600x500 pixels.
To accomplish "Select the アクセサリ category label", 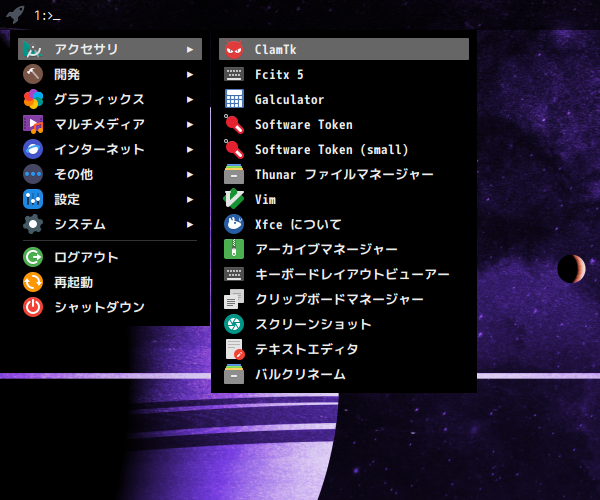I will pyautogui.click(x=86, y=49).
